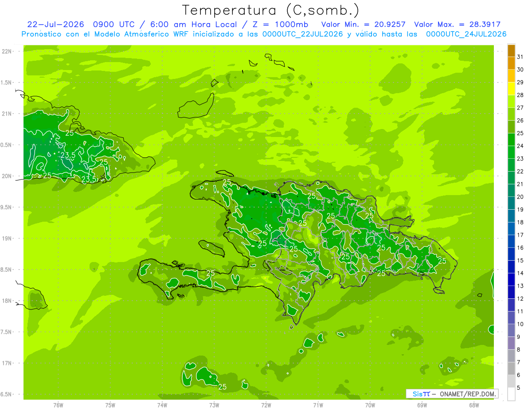This screenshot has width=532, height=411.
Task: Click the "20N" latitude label
Action: (x=8, y=176)
